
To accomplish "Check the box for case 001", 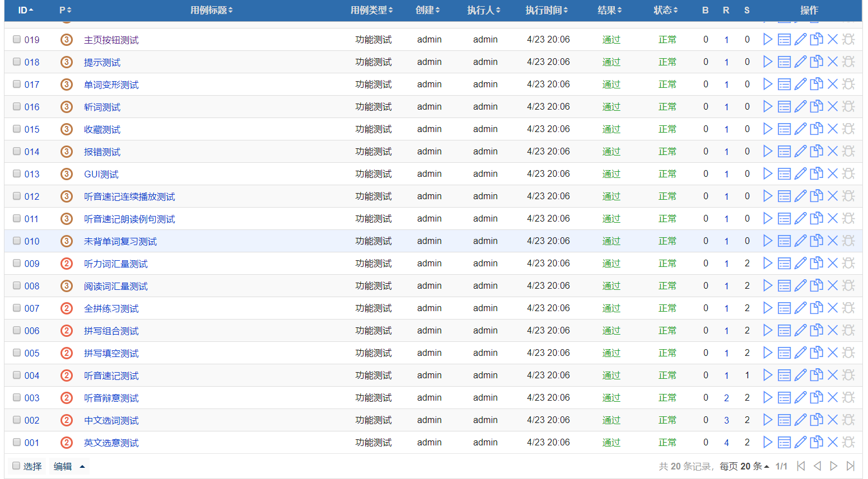I will pyautogui.click(x=17, y=442).
